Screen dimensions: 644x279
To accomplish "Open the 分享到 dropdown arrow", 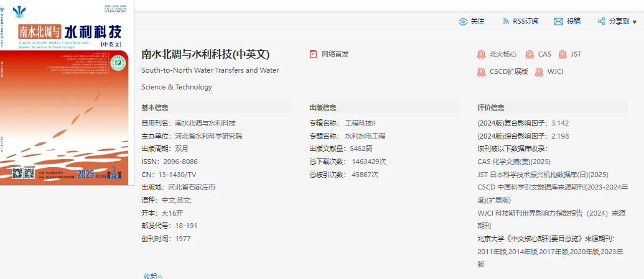I will click(635, 22).
